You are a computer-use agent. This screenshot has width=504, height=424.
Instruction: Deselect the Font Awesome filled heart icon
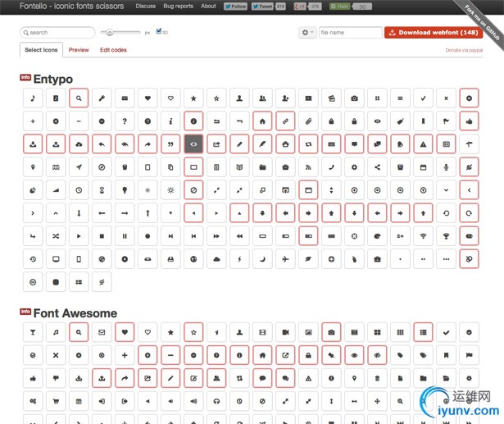click(x=125, y=332)
